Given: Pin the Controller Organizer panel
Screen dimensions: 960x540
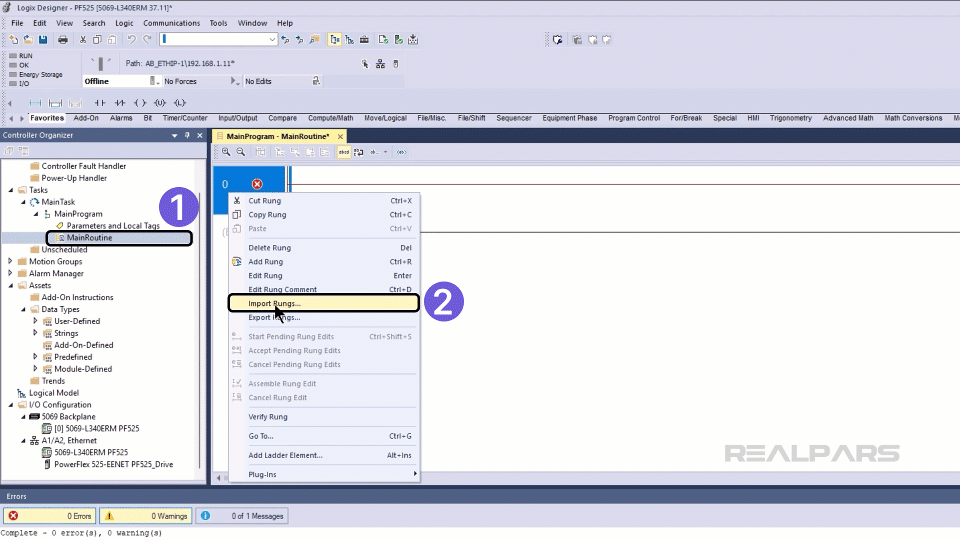Looking at the screenshot, I should click(187, 135).
